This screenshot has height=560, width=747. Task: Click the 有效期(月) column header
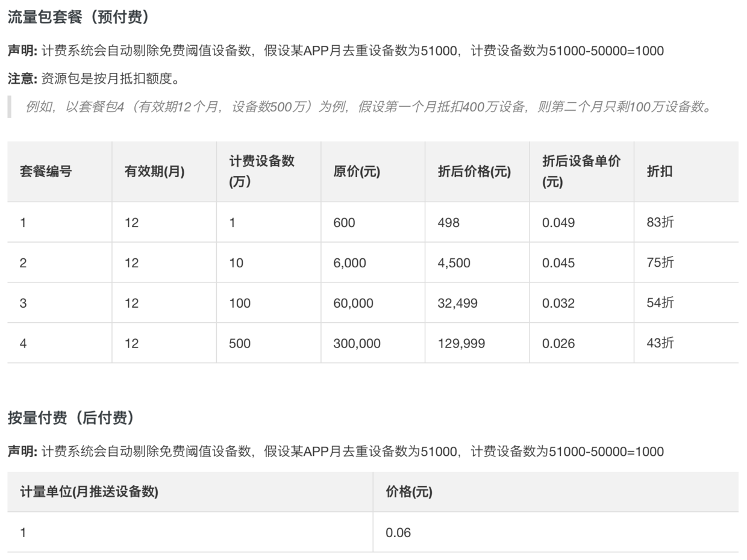(x=164, y=172)
